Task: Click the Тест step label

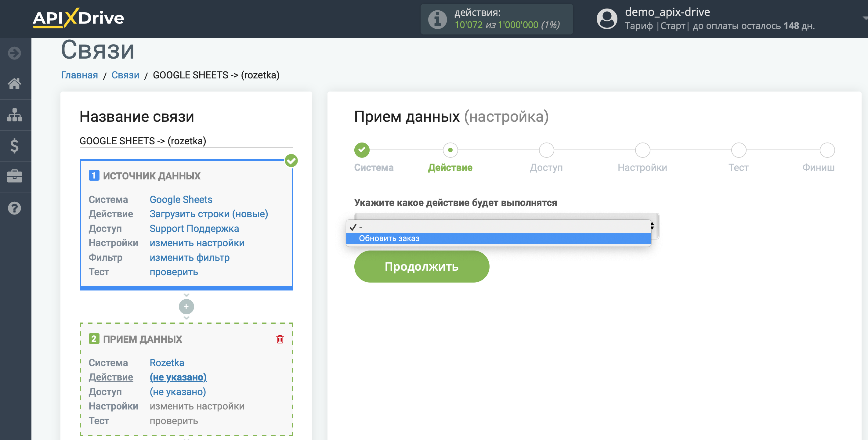Action: 738,167
